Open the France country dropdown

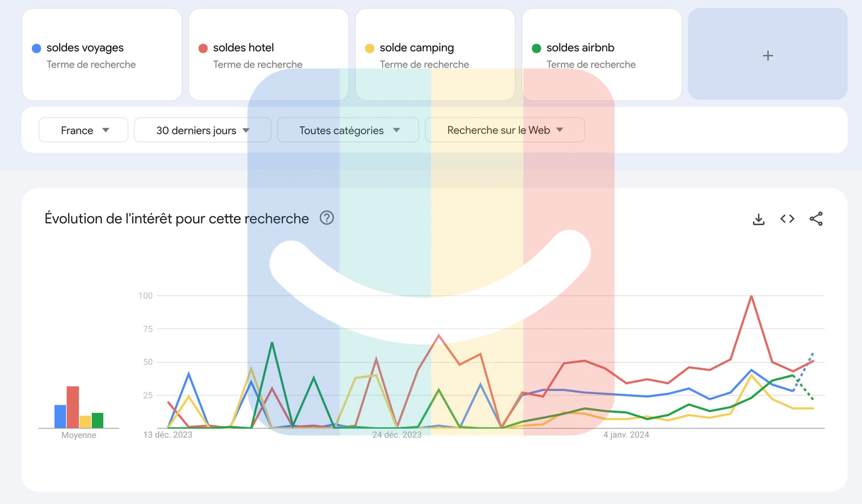coord(84,130)
